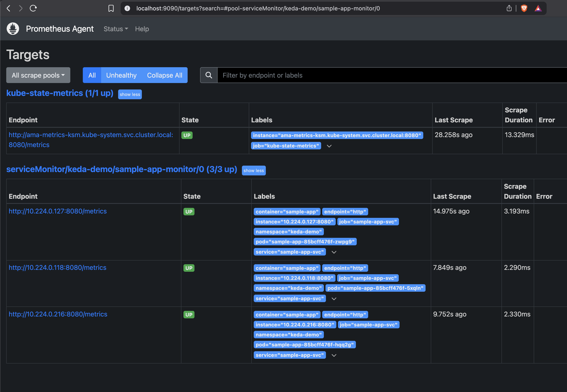Click the browser forward arrow
567x392 pixels.
pos(21,8)
